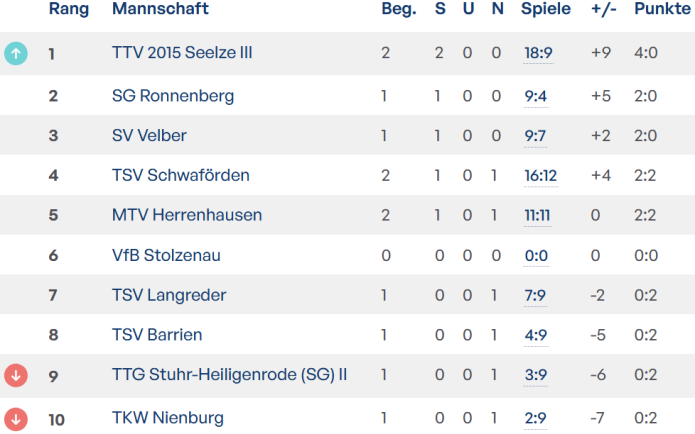This screenshot has width=695, height=434.
Task: Open SG Ronnenberg team link
Action: pyautogui.click(x=173, y=96)
